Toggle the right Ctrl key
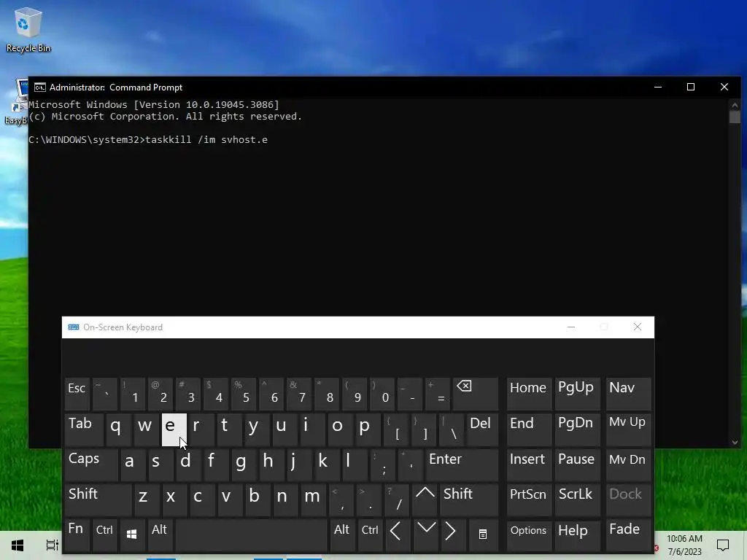 [370, 534]
